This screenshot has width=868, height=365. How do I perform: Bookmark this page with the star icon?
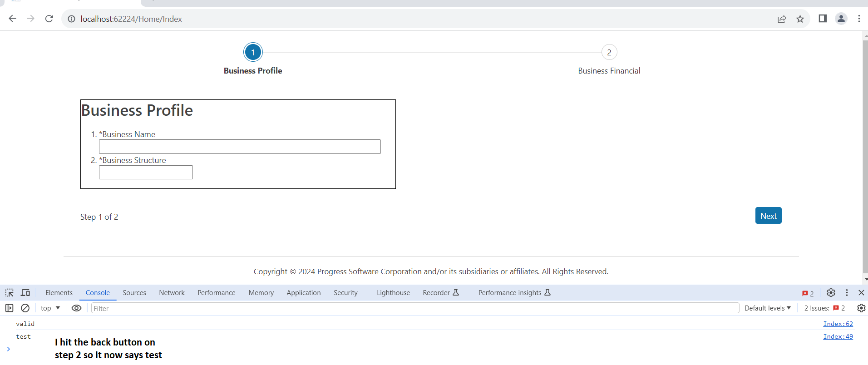point(800,19)
